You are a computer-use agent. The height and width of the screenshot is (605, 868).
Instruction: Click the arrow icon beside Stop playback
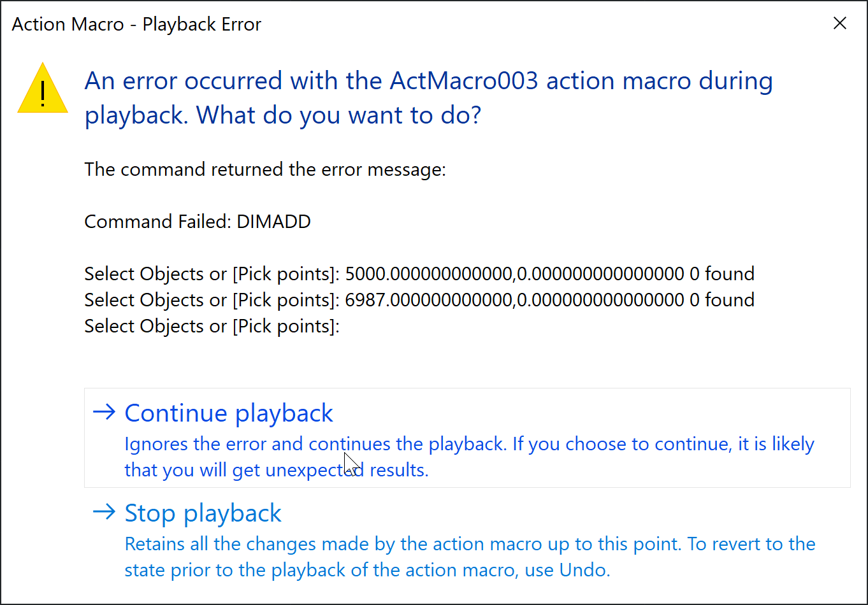pos(103,513)
